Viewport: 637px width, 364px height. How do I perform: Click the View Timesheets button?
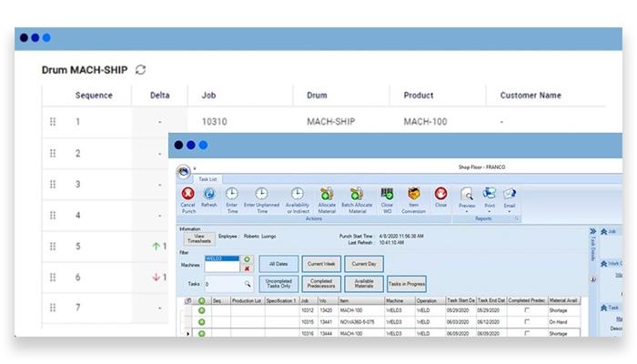point(199,238)
